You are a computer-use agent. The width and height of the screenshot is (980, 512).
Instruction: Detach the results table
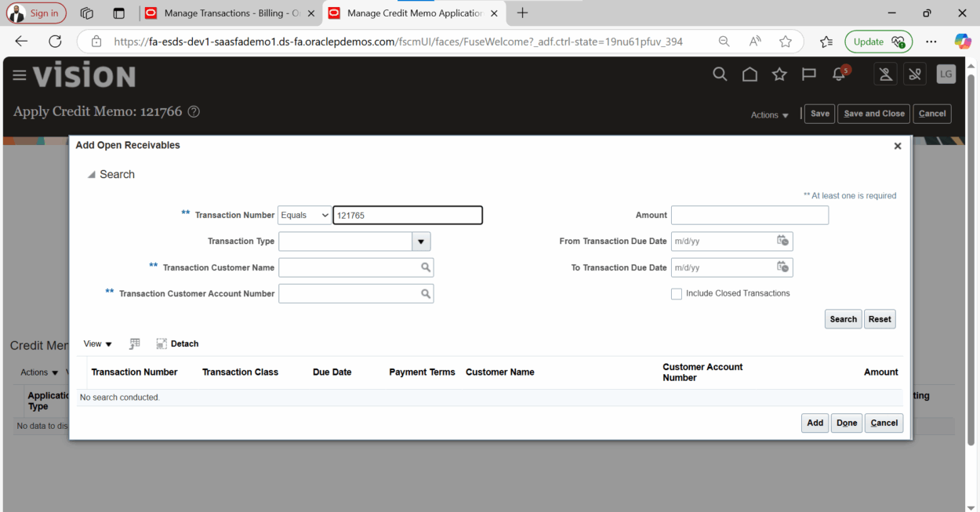pyautogui.click(x=176, y=343)
